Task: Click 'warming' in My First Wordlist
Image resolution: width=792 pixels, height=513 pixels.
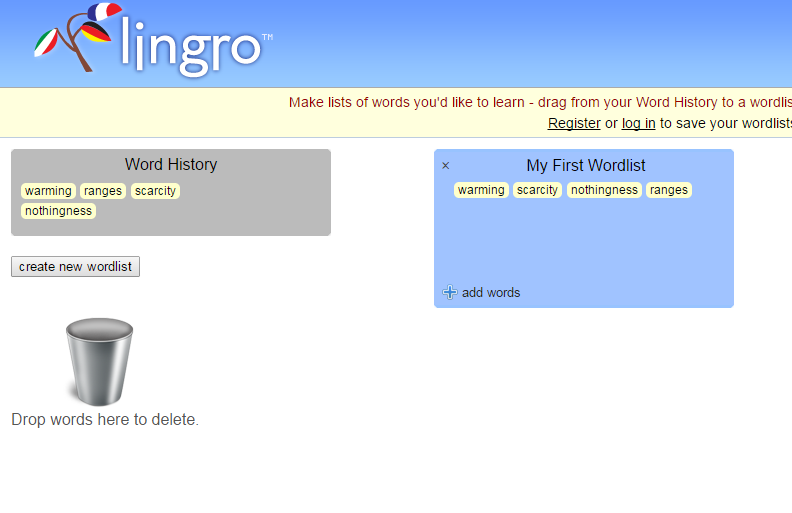Action: [481, 190]
